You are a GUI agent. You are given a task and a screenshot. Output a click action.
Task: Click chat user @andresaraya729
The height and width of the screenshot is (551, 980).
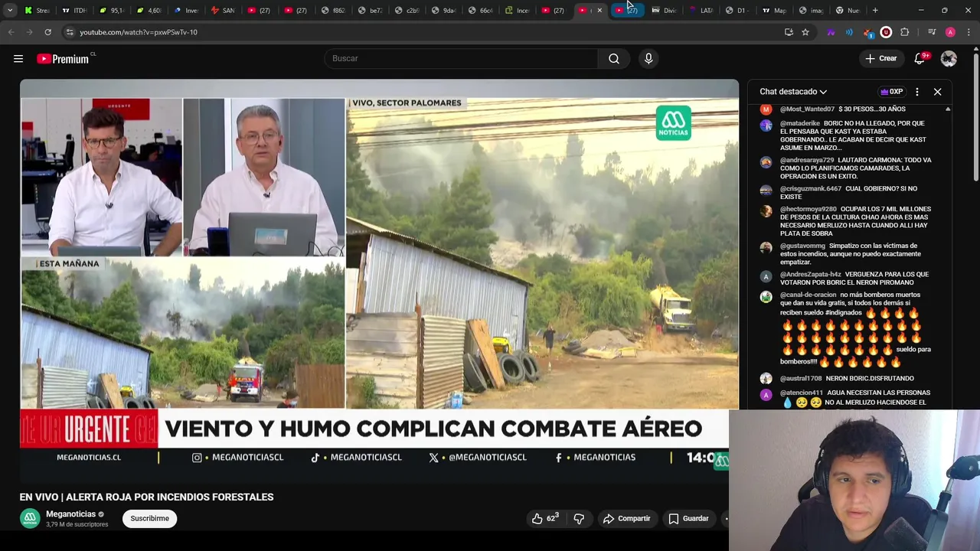tap(807, 160)
